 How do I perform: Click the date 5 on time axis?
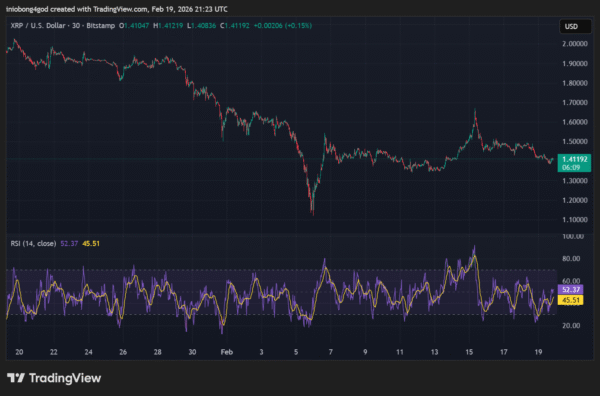296,352
